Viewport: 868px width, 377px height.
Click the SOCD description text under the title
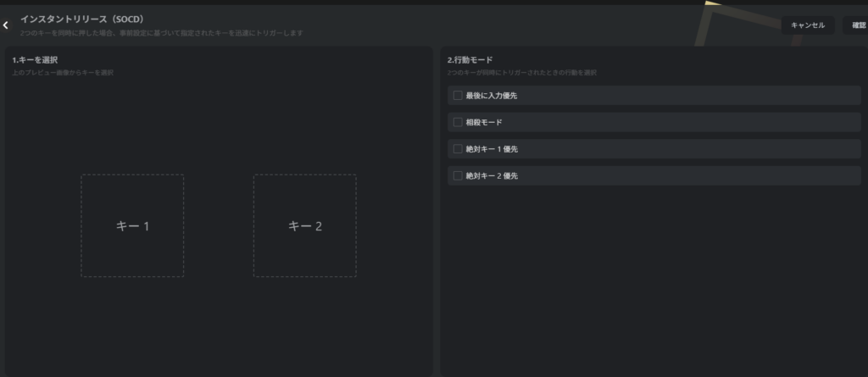[161, 33]
